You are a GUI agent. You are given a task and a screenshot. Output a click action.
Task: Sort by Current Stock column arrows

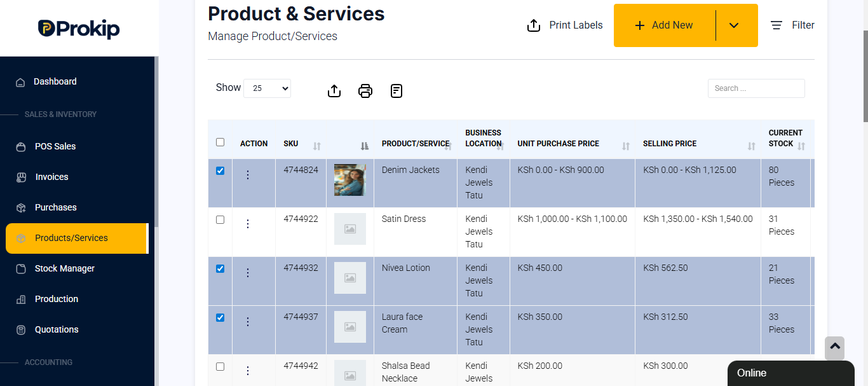(801, 146)
